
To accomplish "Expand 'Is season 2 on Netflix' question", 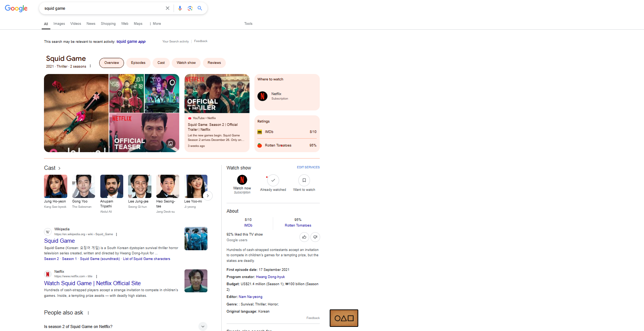I will point(203,326).
